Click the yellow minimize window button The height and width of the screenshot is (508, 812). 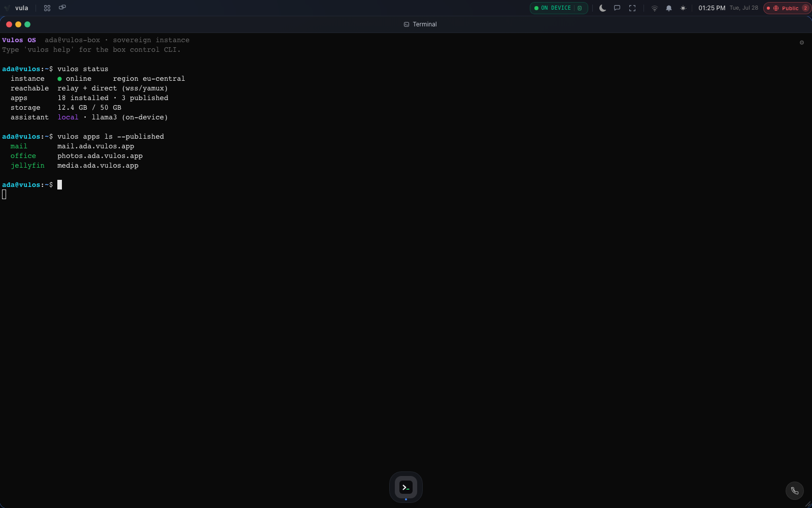pyautogui.click(x=18, y=24)
